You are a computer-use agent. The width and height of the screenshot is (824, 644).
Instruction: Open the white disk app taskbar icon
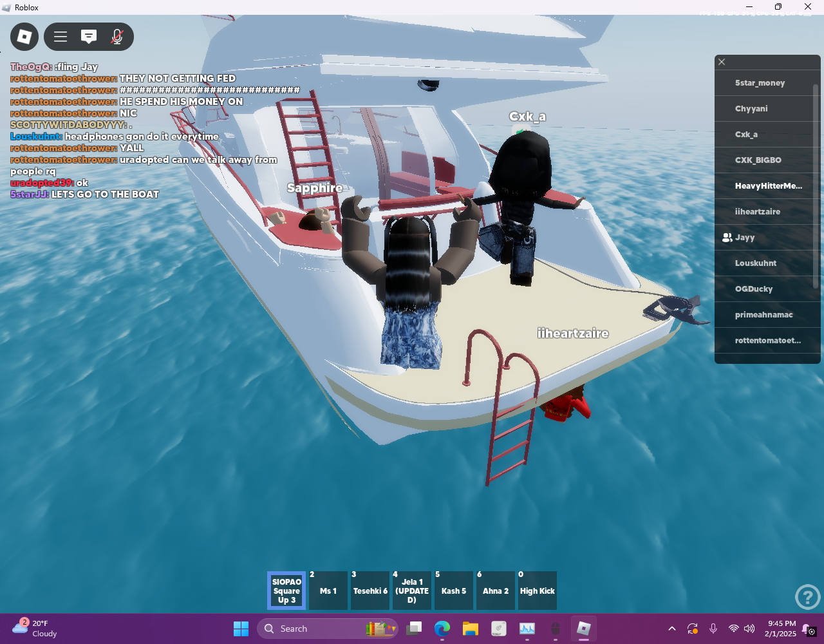[499, 629]
